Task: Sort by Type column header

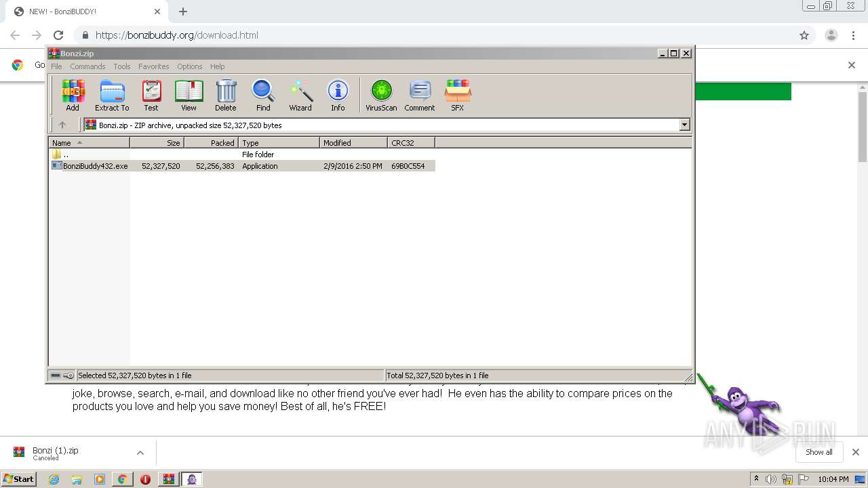Action: pyautogui.click(x=279, y=143)
